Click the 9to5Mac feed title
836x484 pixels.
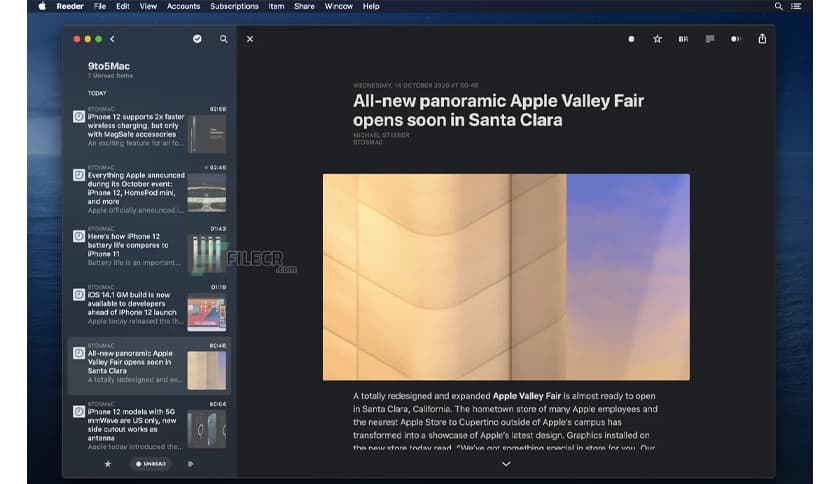click(x=109, y=66)
